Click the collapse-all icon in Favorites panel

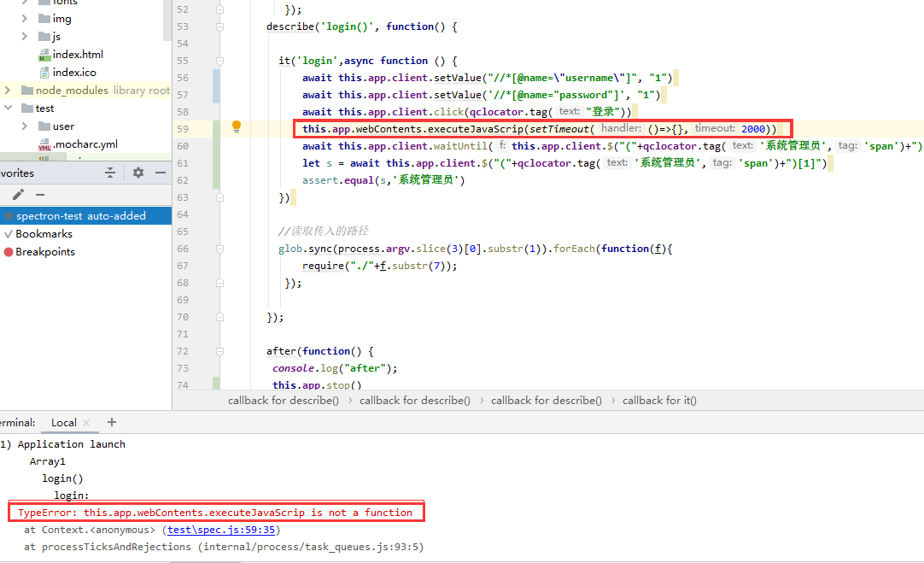[x=110, y=173]
